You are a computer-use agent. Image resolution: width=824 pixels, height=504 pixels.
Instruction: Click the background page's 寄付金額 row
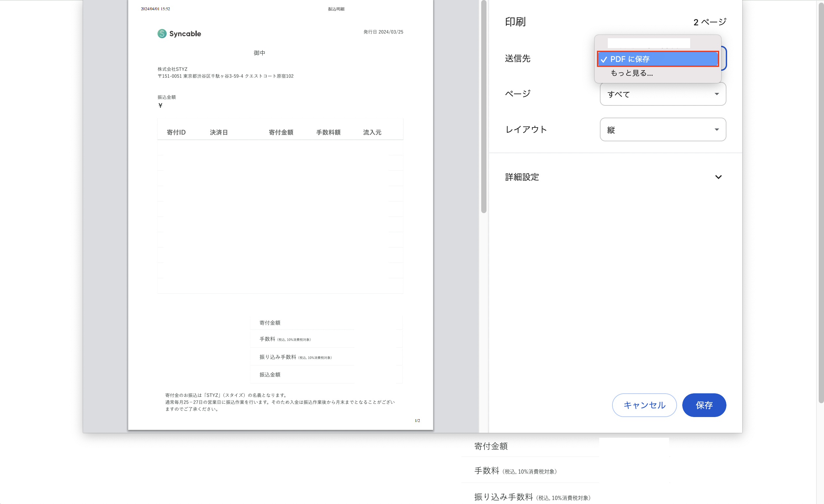coord(566,446)
